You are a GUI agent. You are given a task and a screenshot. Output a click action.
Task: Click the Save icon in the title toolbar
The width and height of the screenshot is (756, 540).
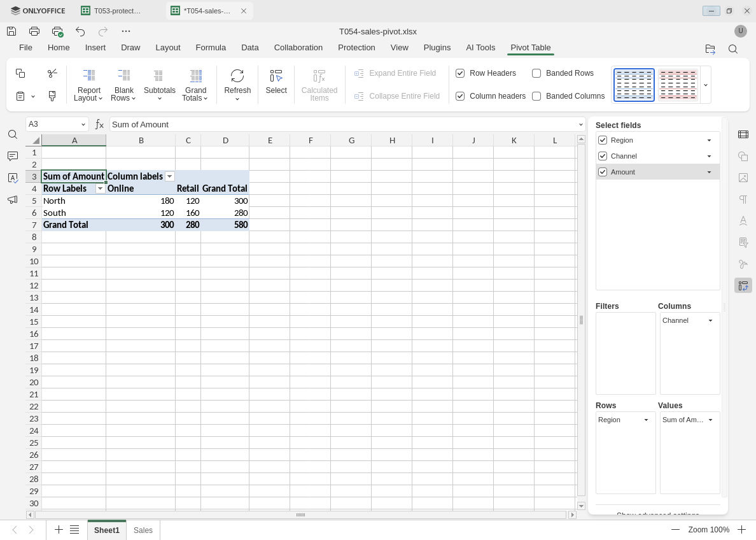click(x=11, y=31)
